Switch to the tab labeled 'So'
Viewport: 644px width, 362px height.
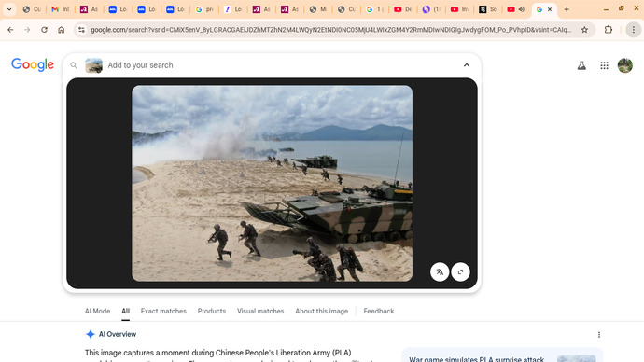pyautogui.click(x=488, y=9)
